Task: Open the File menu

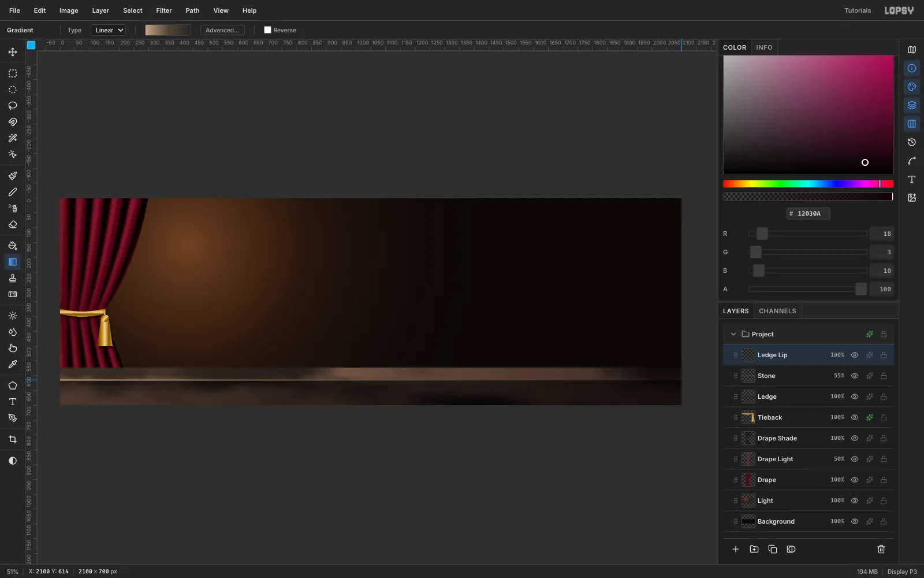Action: (14, 10)
